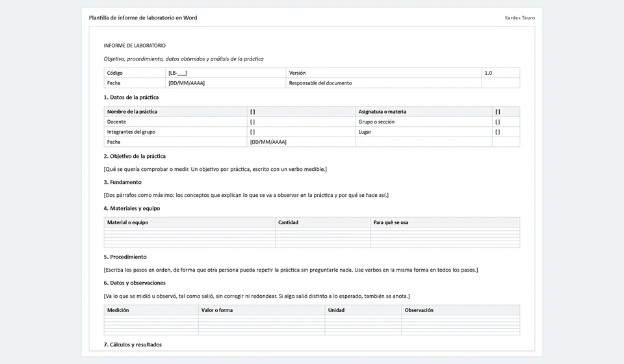Click the bracket field beside Integrantes del grupo
624x364 pixels.
[x=301, y=132]
